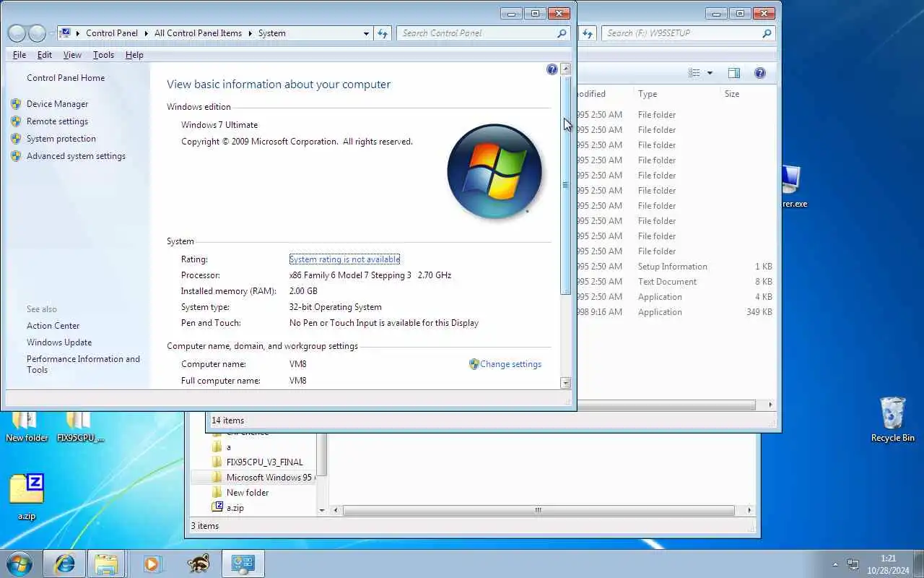Viewport: 924px width, 578px height.
Task: Click the shield icon beside Advanced system settings
Action: (x=16, y=156)
